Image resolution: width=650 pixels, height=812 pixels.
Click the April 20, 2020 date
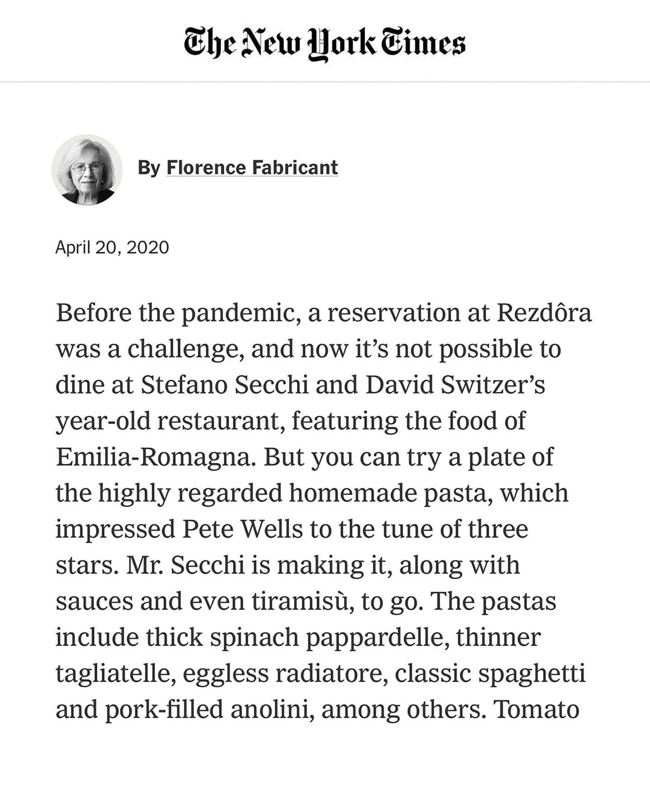pos(112,248)
